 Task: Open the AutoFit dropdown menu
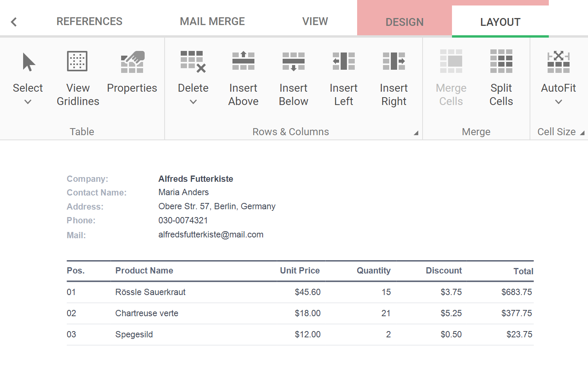point(558,102)
